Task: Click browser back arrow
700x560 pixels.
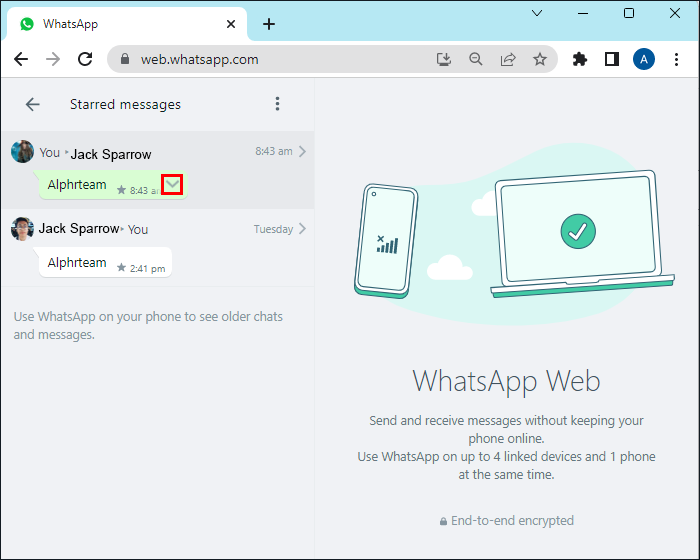Action: (21, 59)
